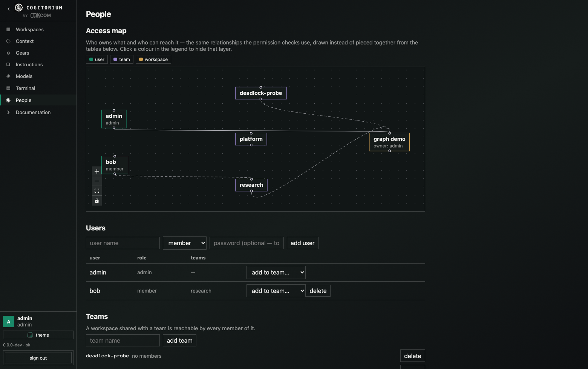Click the Instructions sidebar icon
The width and height of the screenshot is (588, 369).
coord(8,64)
